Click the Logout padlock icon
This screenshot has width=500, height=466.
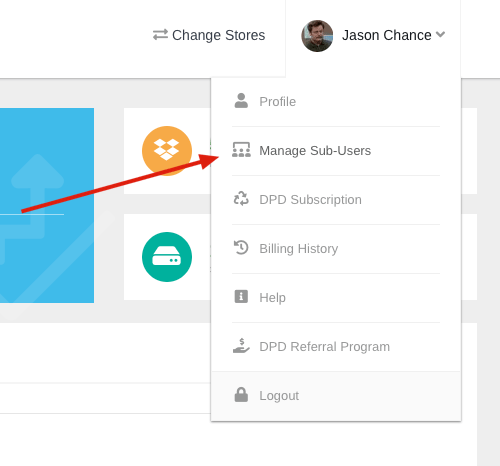tap(241, 395)
